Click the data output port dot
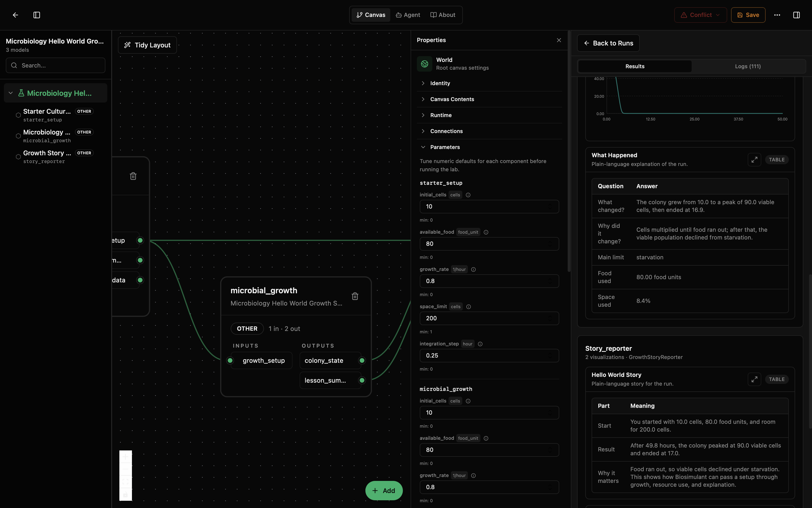The width and height of the screenshot is (812, 508). pyautogui.click(x=140, y=280)
